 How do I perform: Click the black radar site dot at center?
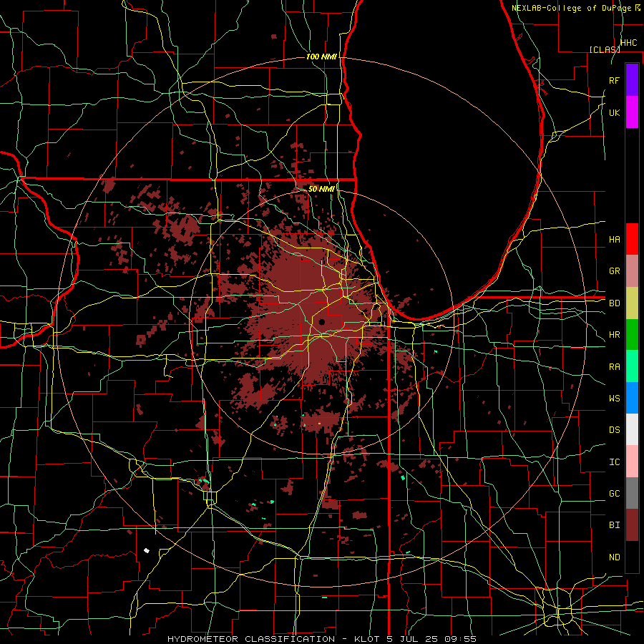[x=321, y=321]
